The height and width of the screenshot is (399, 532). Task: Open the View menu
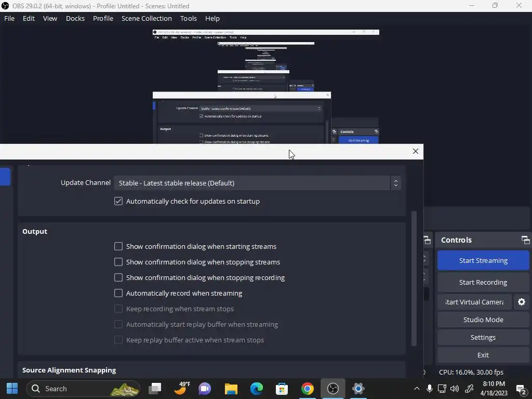tap(50, 18)
